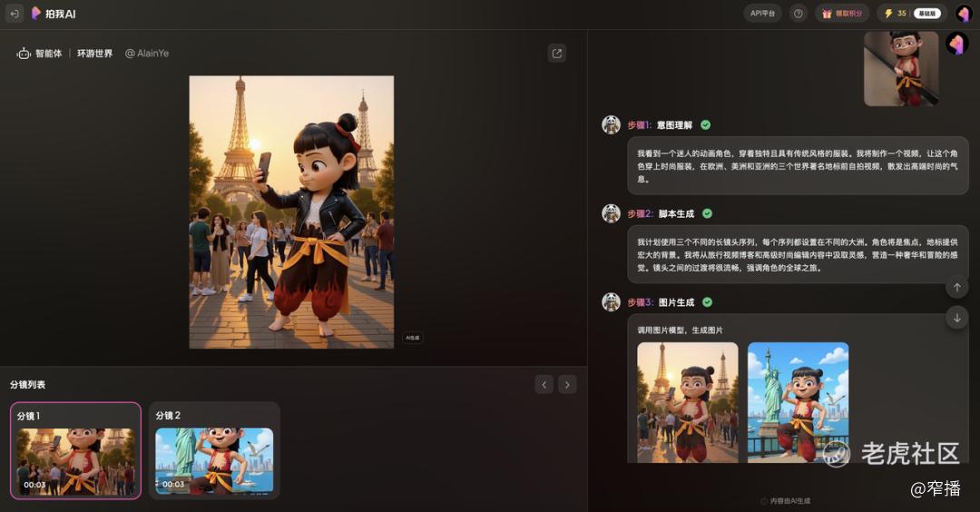This screenshot has width=980, height=512.
Task: Click the 分镜列表 heading
Action: [27, 385]
